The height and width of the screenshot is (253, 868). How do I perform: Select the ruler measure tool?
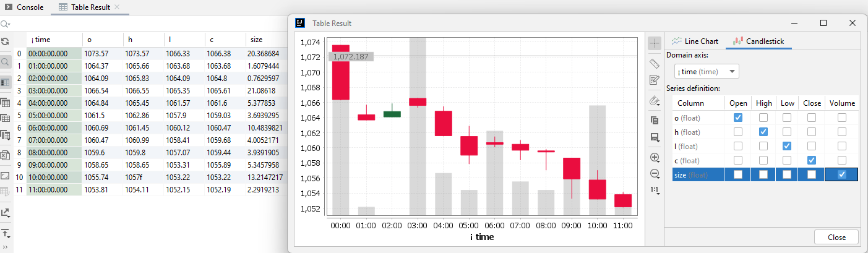tap(655, 63)
